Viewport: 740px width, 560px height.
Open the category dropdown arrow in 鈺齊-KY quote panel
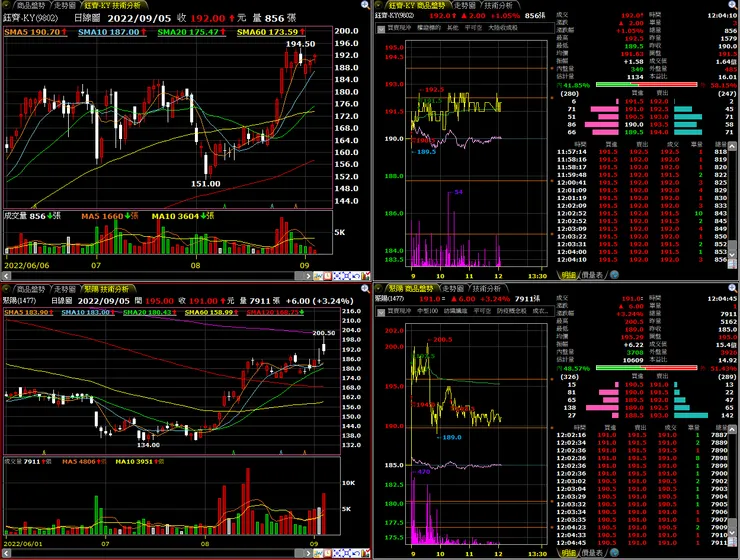coord(381,29)
